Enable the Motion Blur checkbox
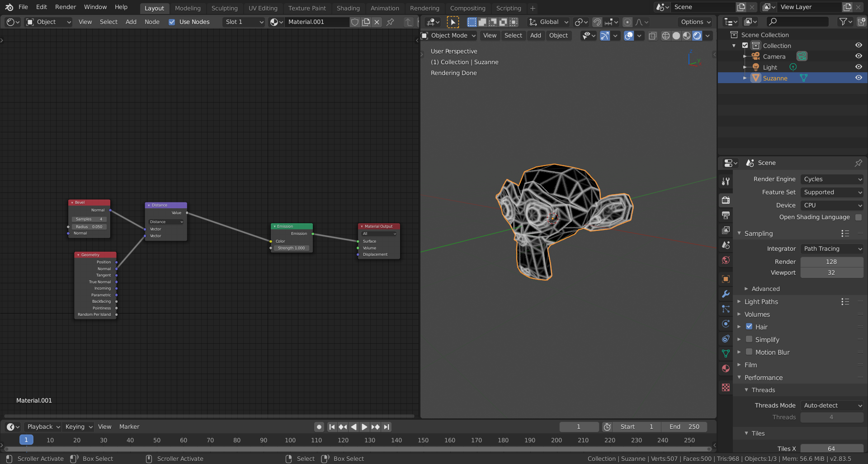868x464 pixels. 749,352
